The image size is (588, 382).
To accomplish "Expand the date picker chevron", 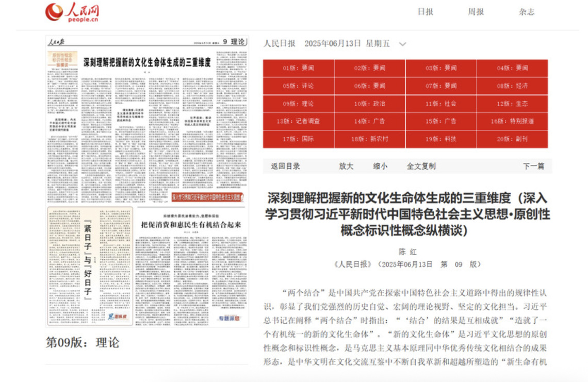I will [x=403, y=44].
